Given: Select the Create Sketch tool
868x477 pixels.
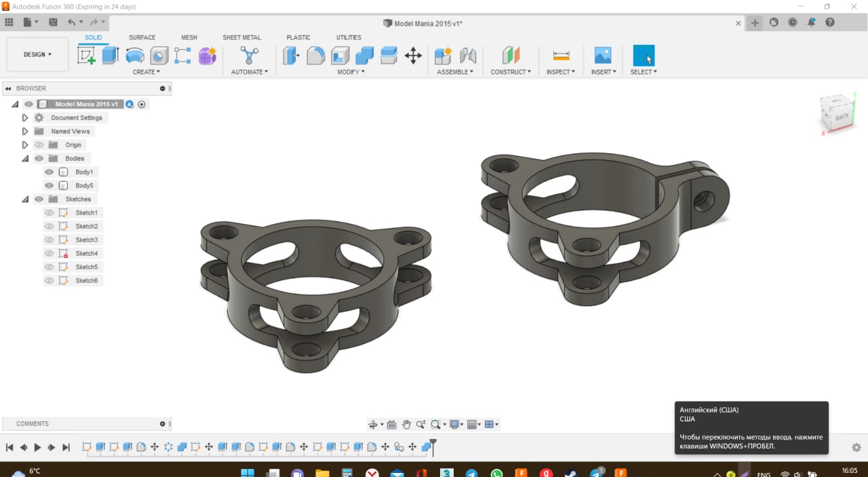Looking at the screenshot, I should [87, 56].
